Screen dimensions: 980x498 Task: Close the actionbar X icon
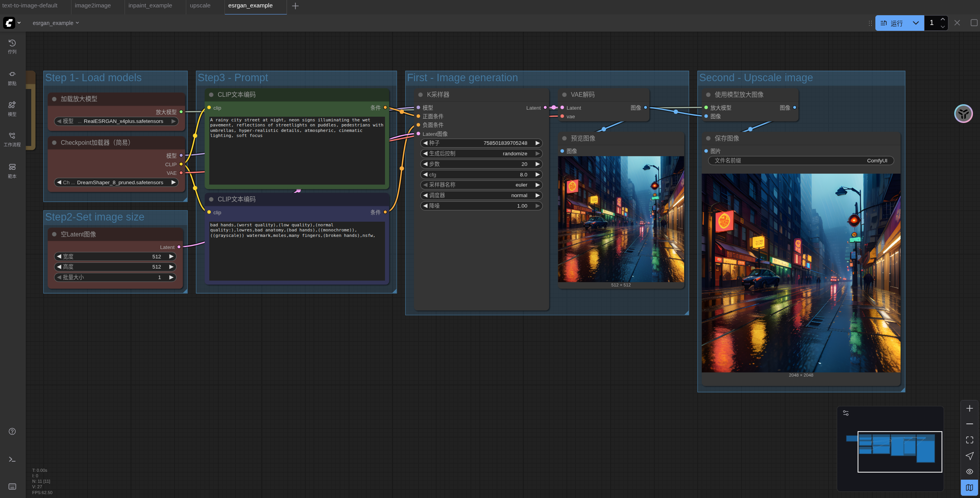click(x=957, y=23)
